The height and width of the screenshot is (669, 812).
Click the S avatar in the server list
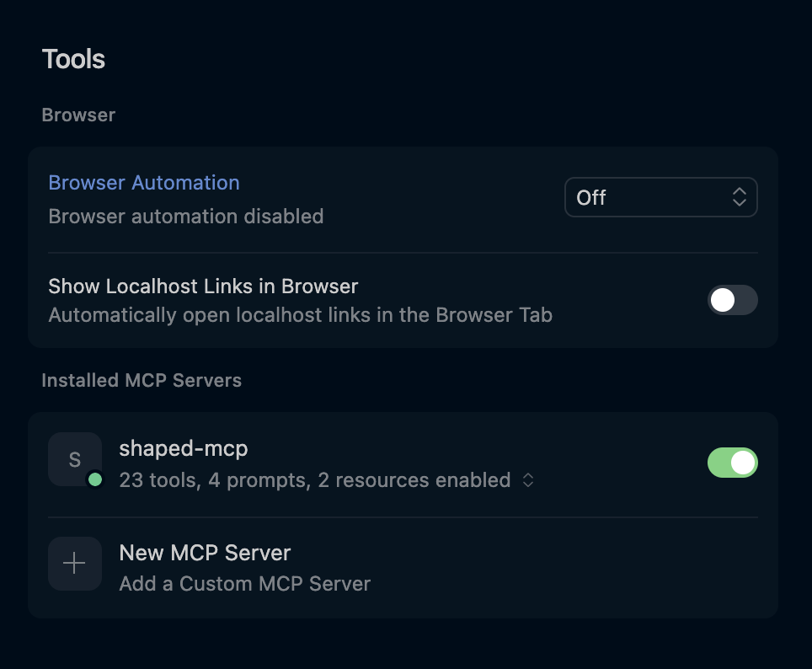point(74,459)
